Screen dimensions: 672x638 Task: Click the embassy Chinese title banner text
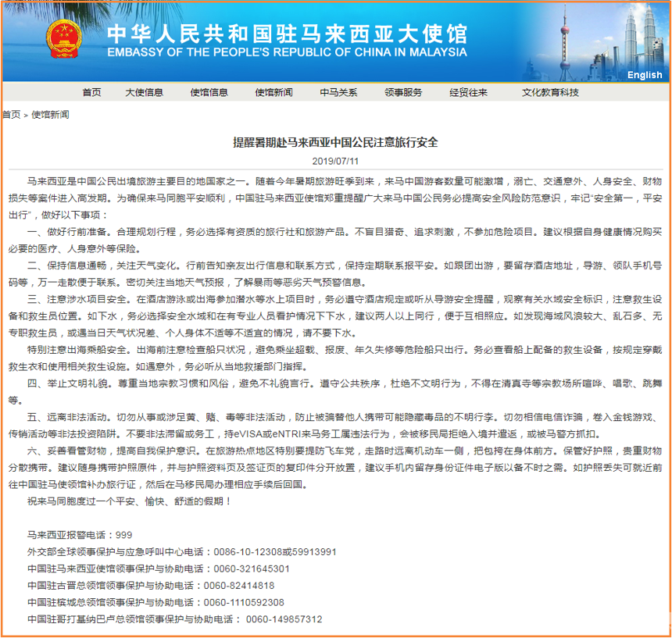(x=287, y=34)
